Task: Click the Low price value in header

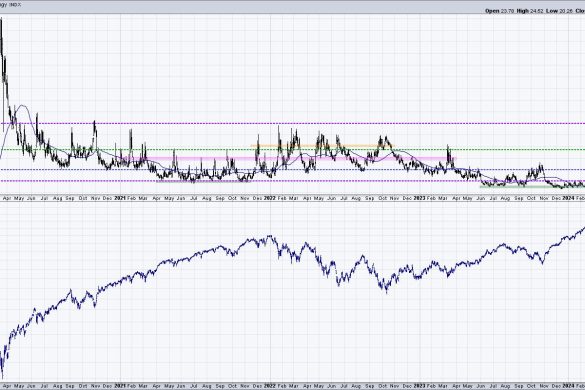Action: tap(566, 11)
